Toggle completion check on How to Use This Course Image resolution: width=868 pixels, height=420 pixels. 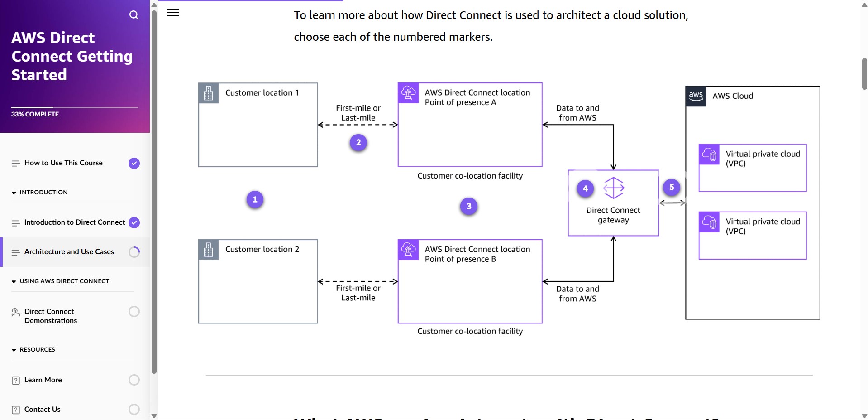(134, 163)
